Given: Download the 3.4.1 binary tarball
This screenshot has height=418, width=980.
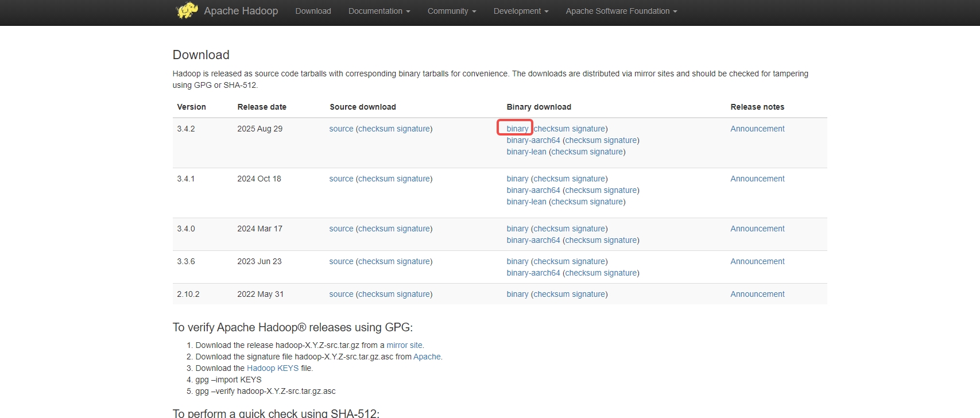Looking at the screenshot, I should click(517, 179).
